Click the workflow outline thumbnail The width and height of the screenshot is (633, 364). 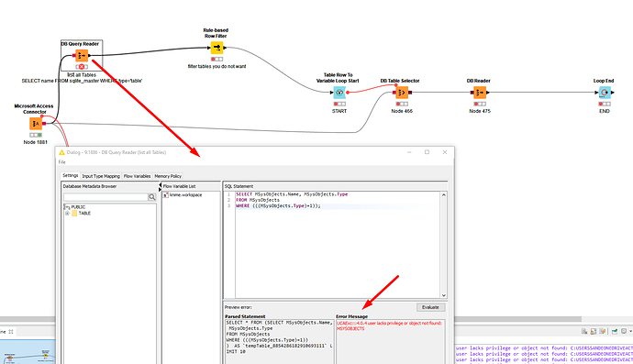tap(28, 352)
